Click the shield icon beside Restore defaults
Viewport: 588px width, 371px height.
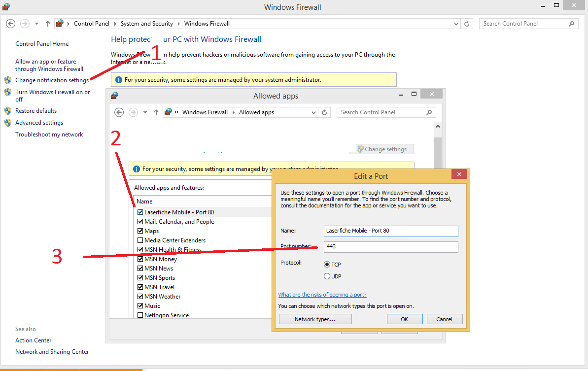pos(8,111)
